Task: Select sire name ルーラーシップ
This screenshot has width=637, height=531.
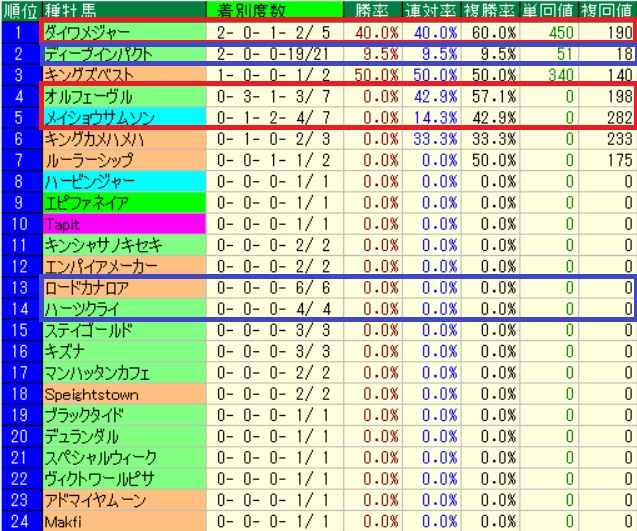Action: [89, 160]
